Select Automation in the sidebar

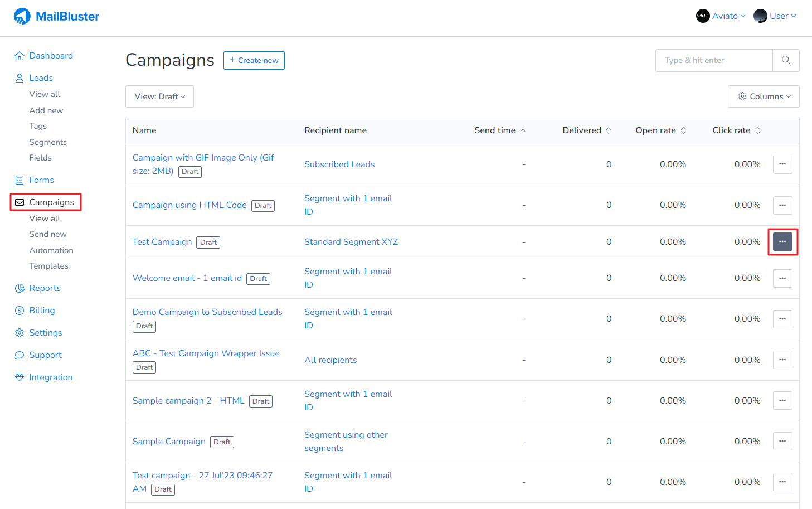coord(51,250)
